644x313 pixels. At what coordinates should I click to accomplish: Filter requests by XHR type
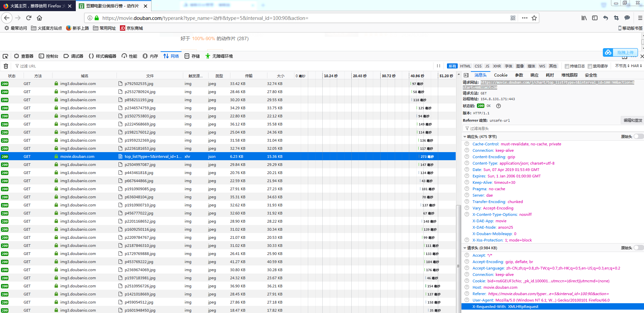coord(497,66)
